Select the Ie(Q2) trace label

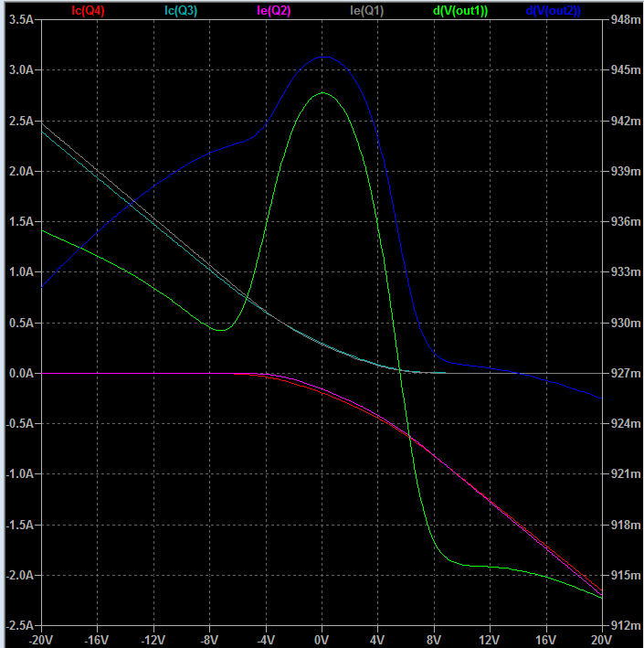(274, 11)
